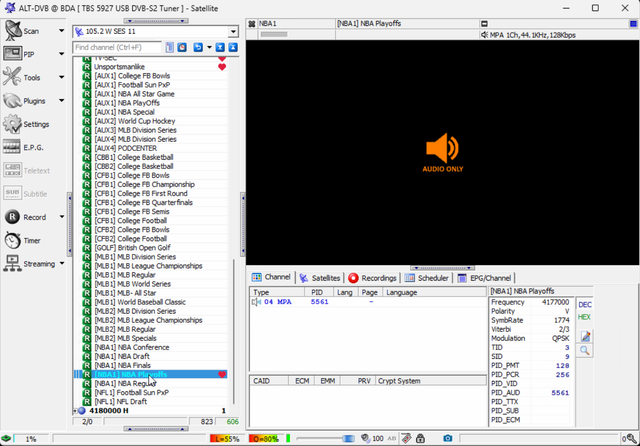Click the Find channel search field
Image resolution: width=640 pixels, height=446 pixels.
(x=118, y=47)
